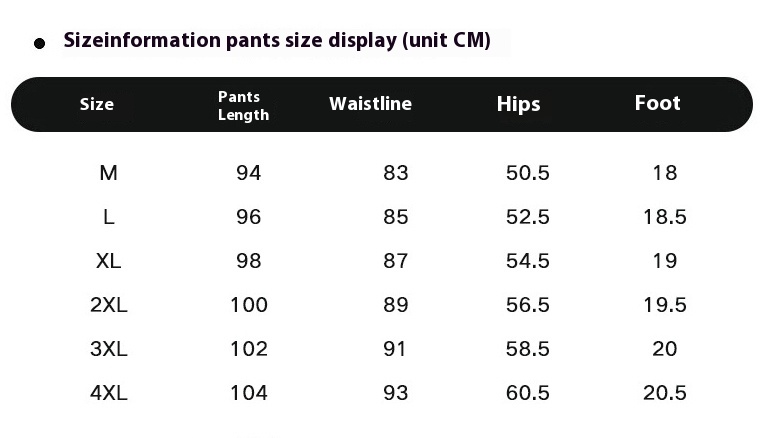Click waistline value 91
This screenshot has width=761, height=438.
click(395, 349)
